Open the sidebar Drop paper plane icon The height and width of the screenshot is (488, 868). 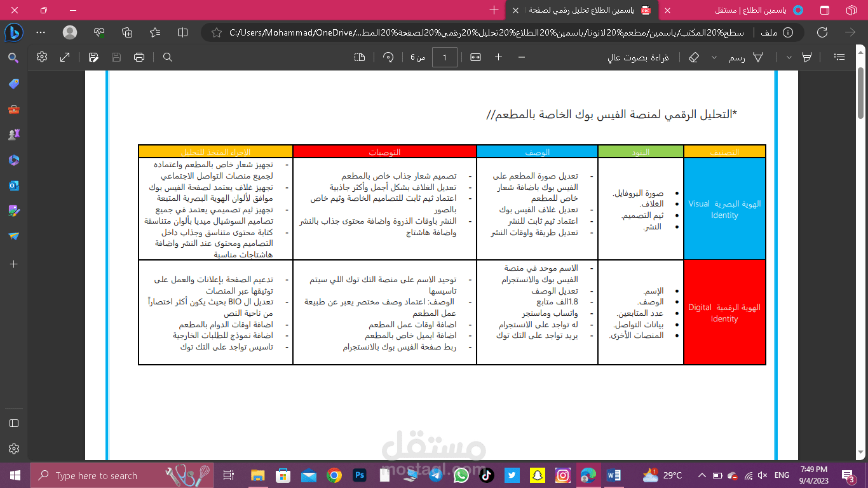click(x=13, y=236)
